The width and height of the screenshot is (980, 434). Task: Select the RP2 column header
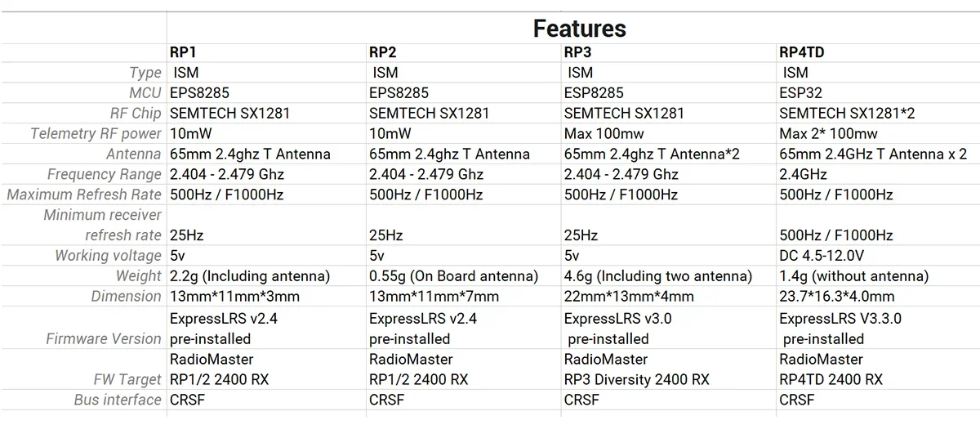(383, 52)
